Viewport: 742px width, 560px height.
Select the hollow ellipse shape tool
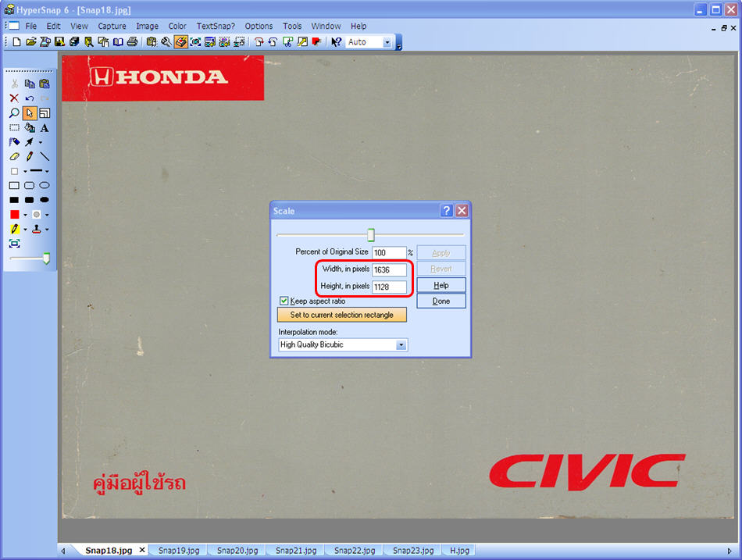click(45, 186)
